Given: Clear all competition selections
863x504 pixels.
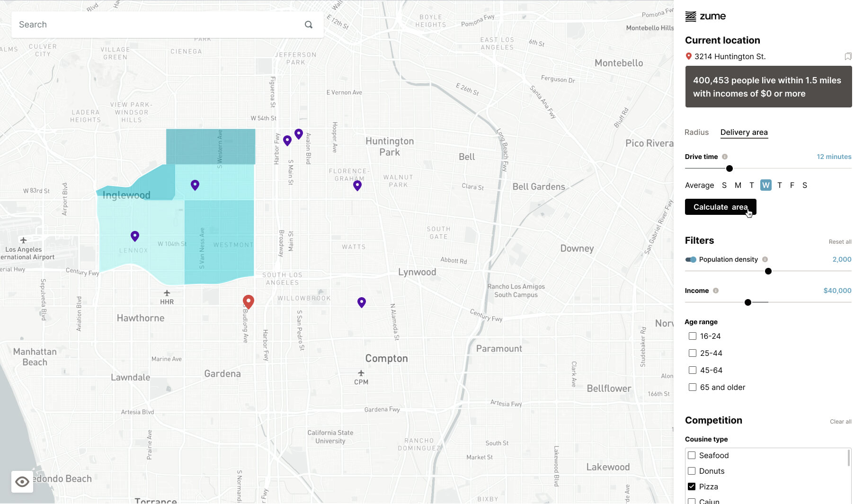Looking at the screenshot, I should point(840,422).
